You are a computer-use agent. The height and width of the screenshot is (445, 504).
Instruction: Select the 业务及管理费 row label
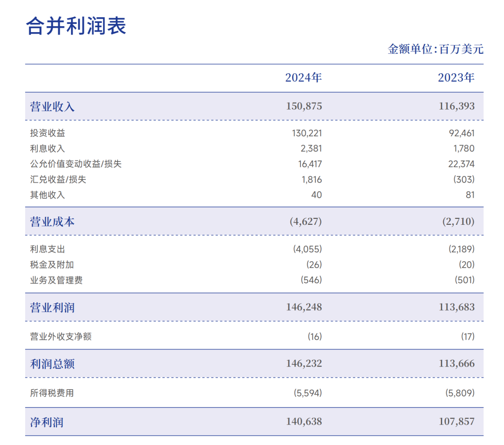click(56, 280)
